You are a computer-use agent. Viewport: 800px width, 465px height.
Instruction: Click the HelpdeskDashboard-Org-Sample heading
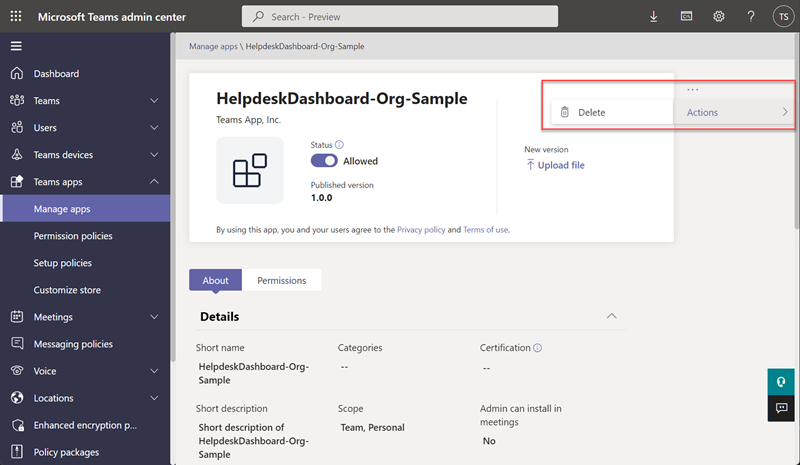pos(342,98)
